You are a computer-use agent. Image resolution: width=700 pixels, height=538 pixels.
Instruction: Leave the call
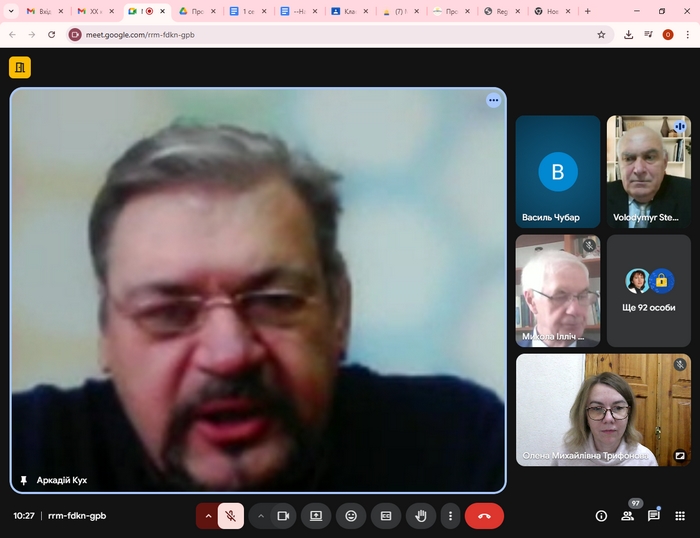pos(484,516)
